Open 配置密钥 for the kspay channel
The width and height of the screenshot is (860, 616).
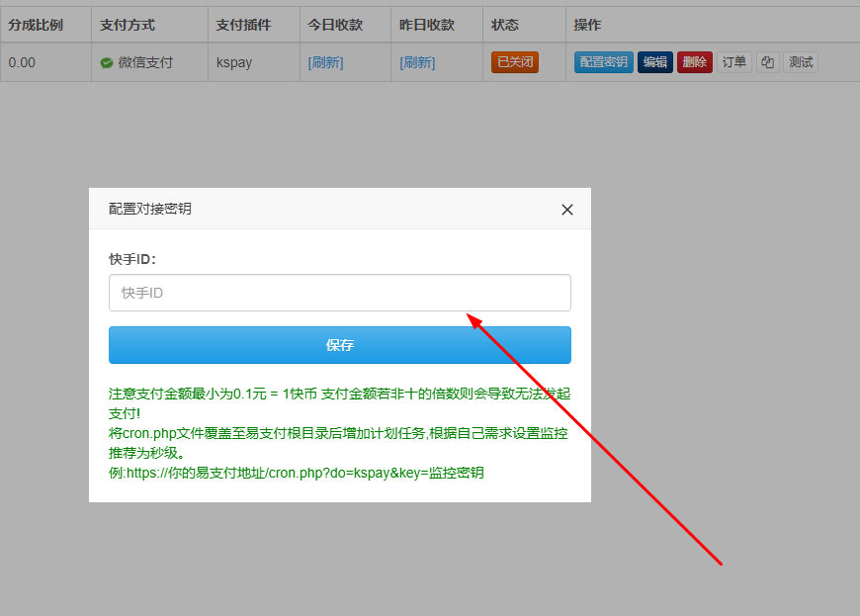pos(603,62)
